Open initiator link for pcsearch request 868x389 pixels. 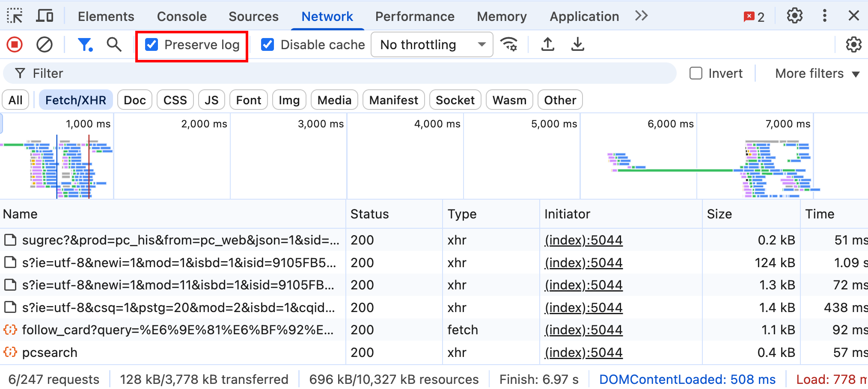pyautogui.click(x=583, y=353)
